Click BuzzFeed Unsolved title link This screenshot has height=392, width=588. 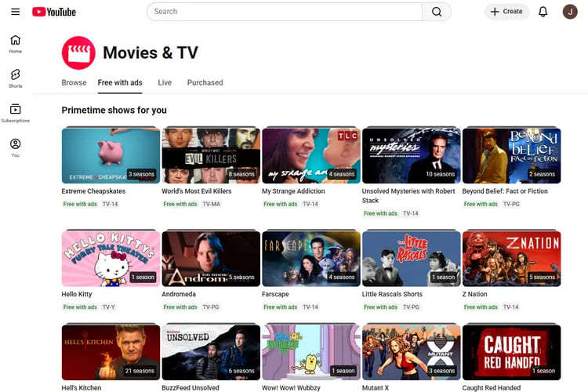(191, 387)
